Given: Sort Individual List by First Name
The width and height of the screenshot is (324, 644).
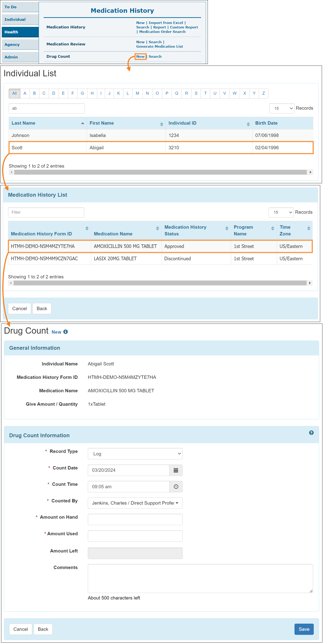Looking at the screenshot, I should pos(126,123).
